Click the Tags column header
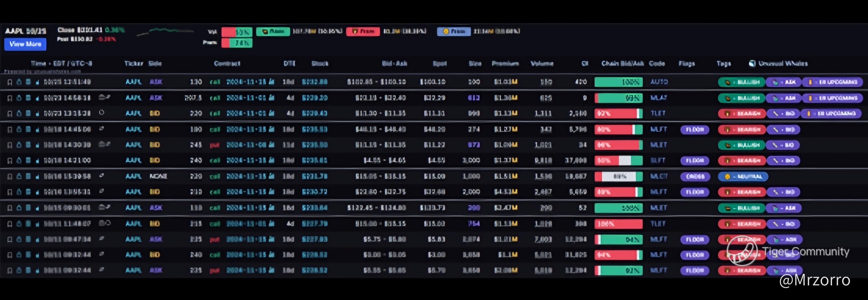 [x=724, y=63]
